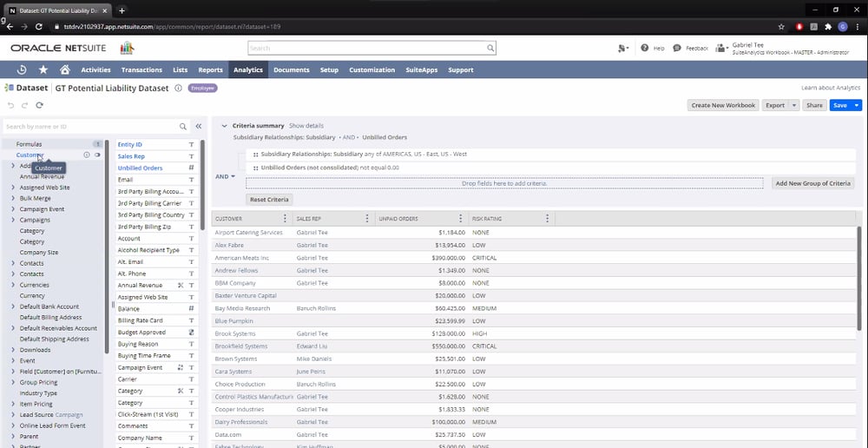The image size is (868, 448).
Task: Expand the Default Bank Account tree node
Action: 13,306
